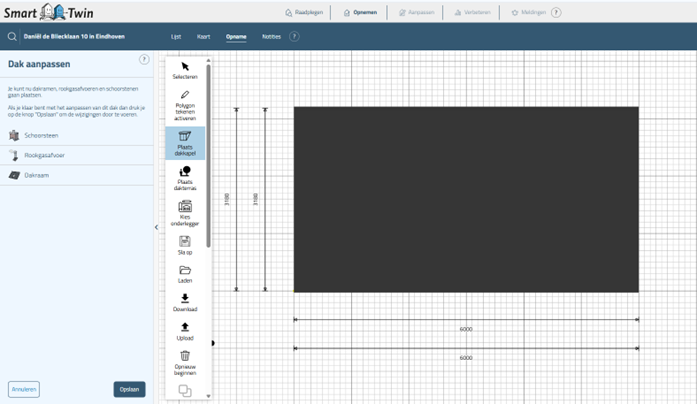697x404 pixels.
Task: Collapse the left panel with the chevron
Action: pyautogui.click(x=156, y=228)
